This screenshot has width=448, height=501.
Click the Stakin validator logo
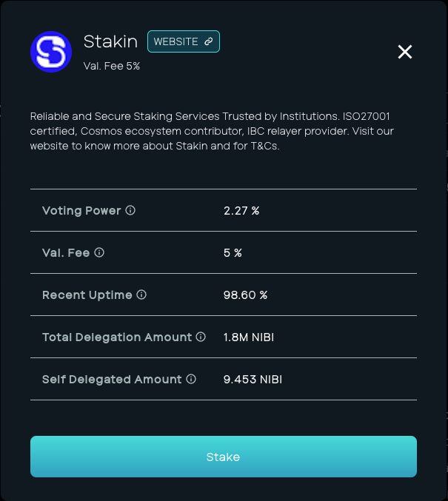51,52
